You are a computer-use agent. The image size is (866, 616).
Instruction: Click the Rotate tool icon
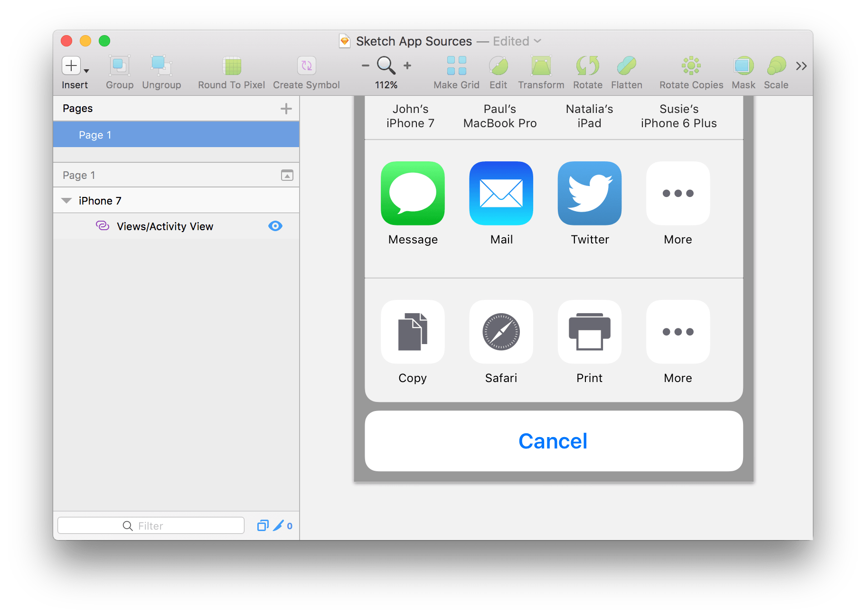587,66
